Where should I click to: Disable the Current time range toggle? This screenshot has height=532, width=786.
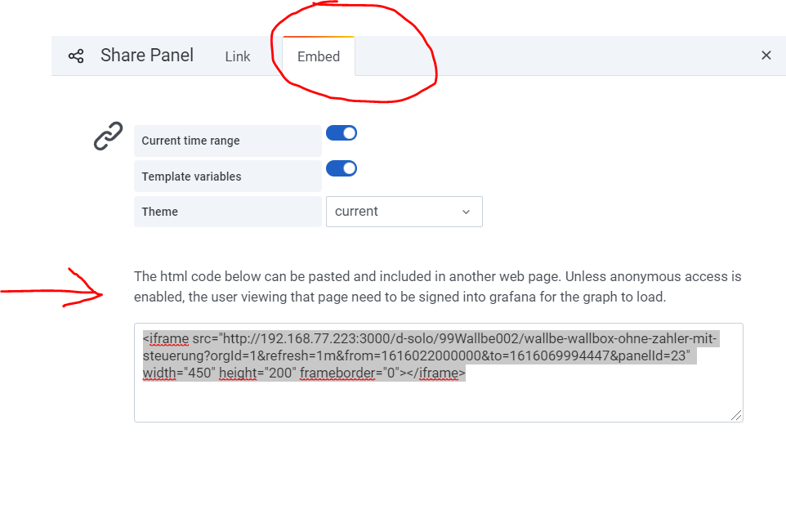342,133
